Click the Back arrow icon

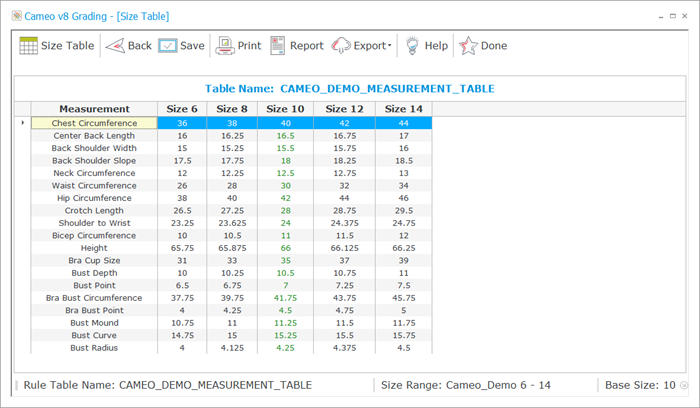coord(115,46)
